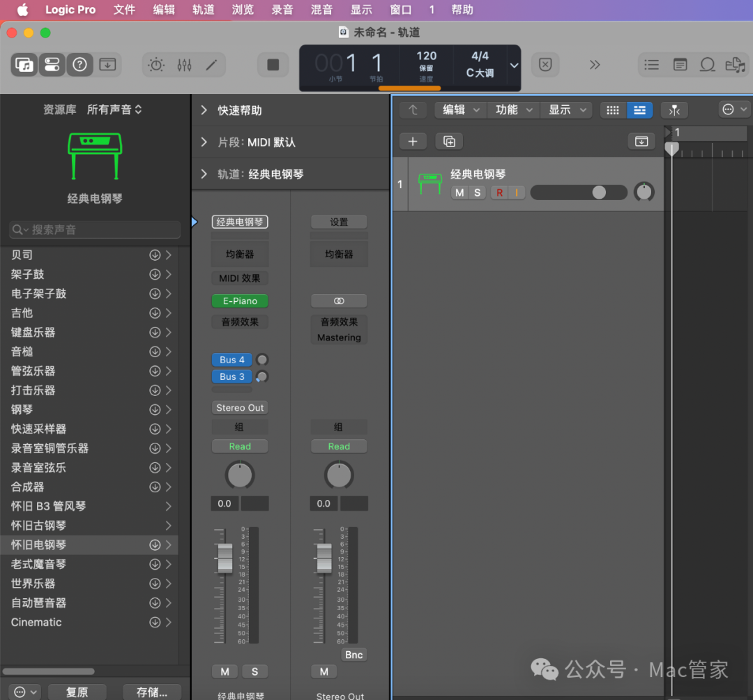This screenshot has width=753, height=700.
Task: Click the Stop transport button
Action: [x=273, y=64]
